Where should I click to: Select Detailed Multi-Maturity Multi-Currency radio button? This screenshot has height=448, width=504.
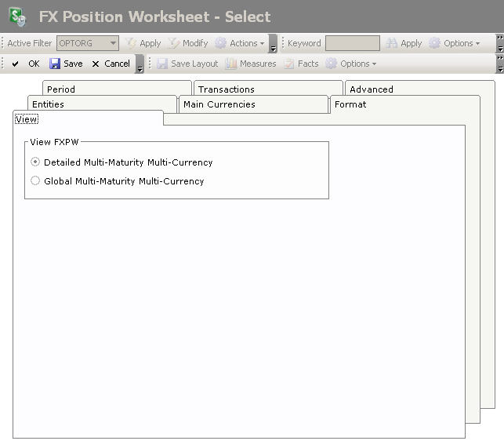point(35,162)
